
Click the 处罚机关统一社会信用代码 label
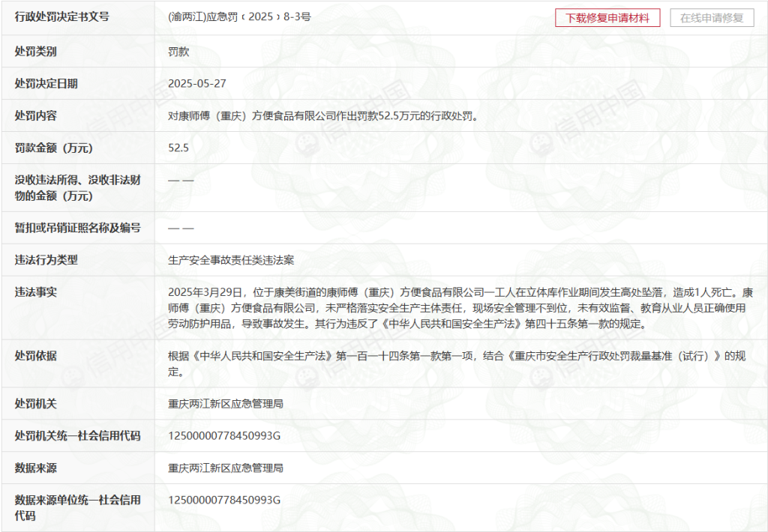[78, 435]
